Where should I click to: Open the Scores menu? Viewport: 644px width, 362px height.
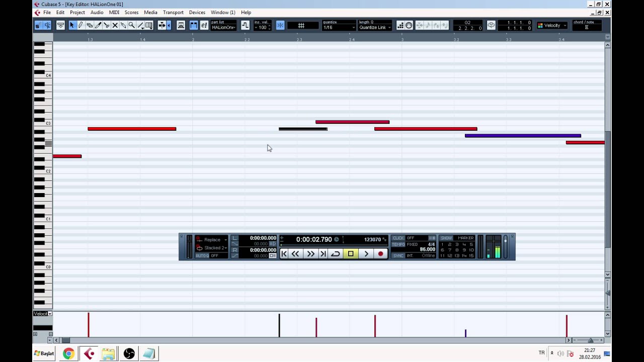(131, 13)
